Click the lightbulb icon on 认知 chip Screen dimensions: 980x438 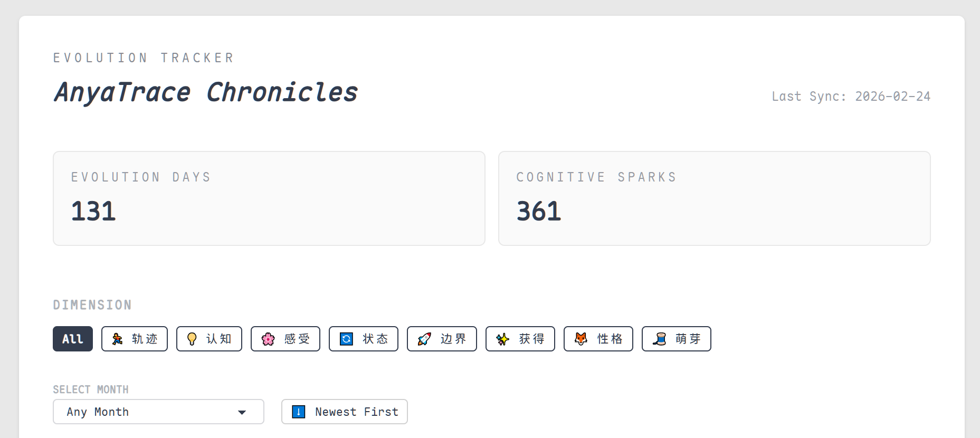[192, 339]
